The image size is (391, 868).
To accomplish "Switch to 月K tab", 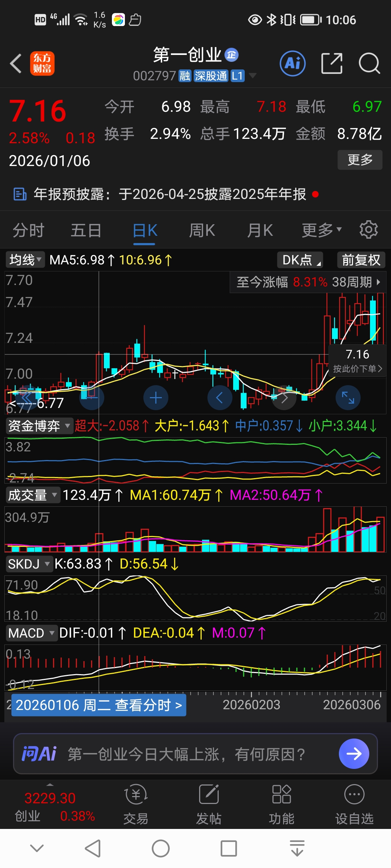I will point(260,230).
